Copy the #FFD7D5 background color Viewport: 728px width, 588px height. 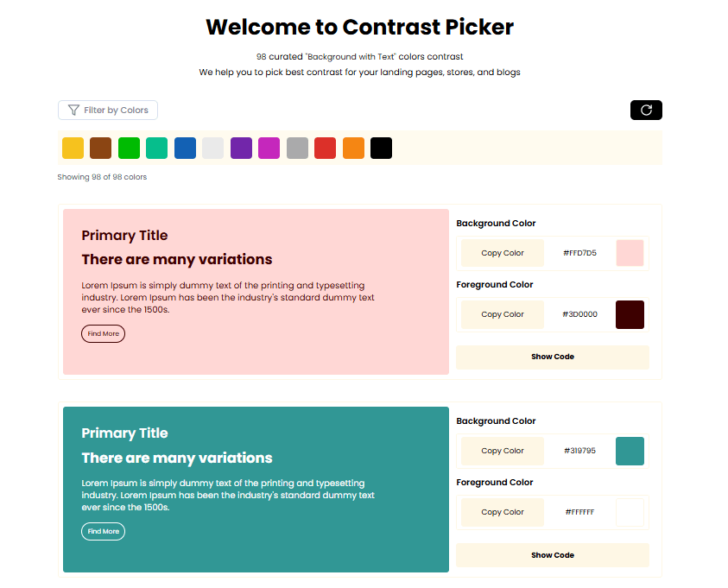(x=502, y=252)
